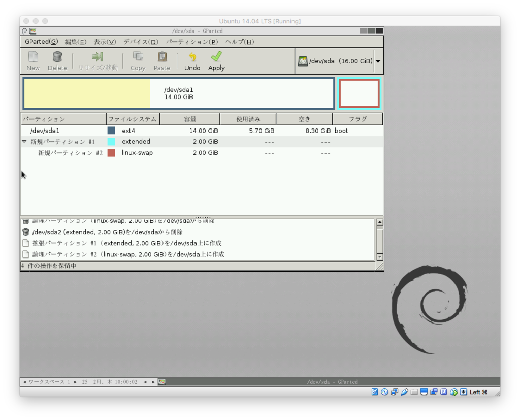Open the /dev/sda device selector dropdown arrow

pyautogui.click(x=378, y=61)
